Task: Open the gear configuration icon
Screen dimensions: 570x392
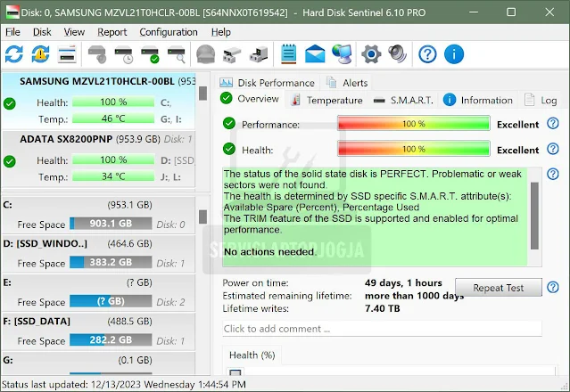Action: coord(371,54)
